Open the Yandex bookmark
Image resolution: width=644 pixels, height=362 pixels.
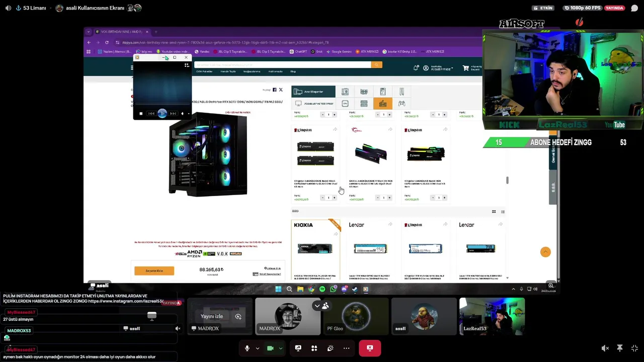pos(202,51)
